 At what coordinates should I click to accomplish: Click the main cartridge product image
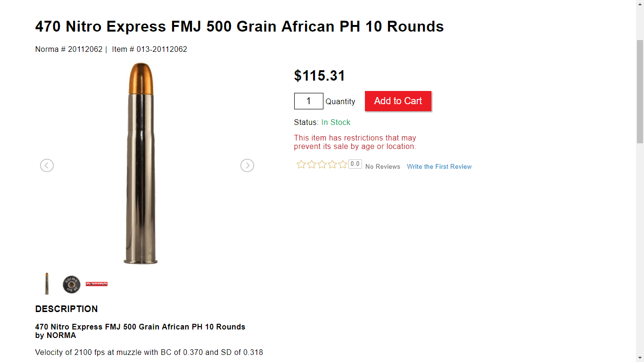pyautogui.click(x=141, y=164)
